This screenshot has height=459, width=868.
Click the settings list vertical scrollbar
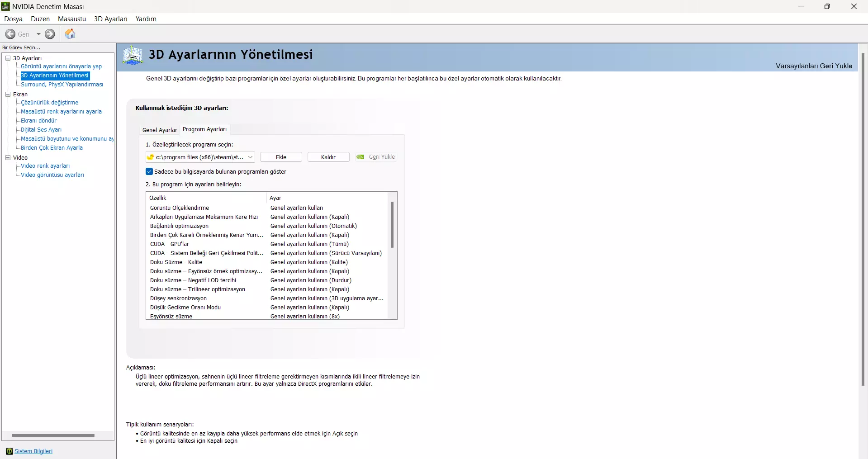392,225
